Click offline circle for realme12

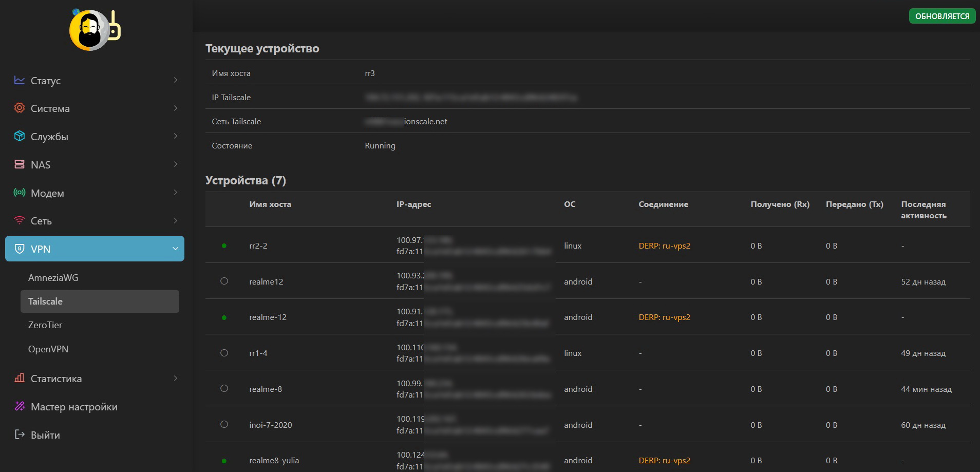pos(224,281)
